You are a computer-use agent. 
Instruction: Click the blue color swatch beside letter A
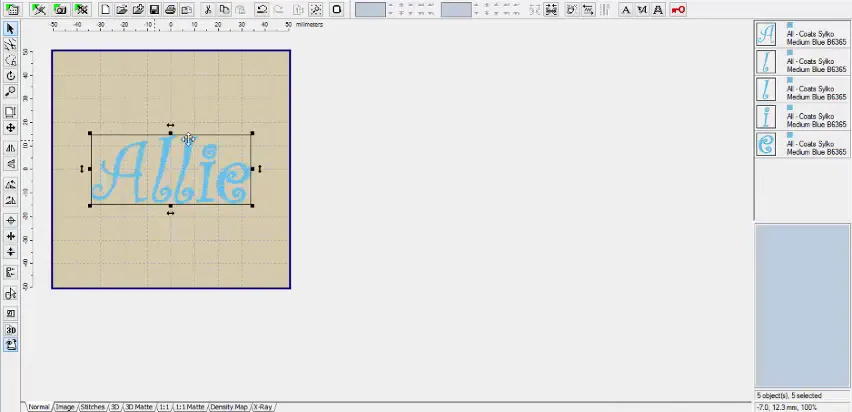click(x=790, y=25)
